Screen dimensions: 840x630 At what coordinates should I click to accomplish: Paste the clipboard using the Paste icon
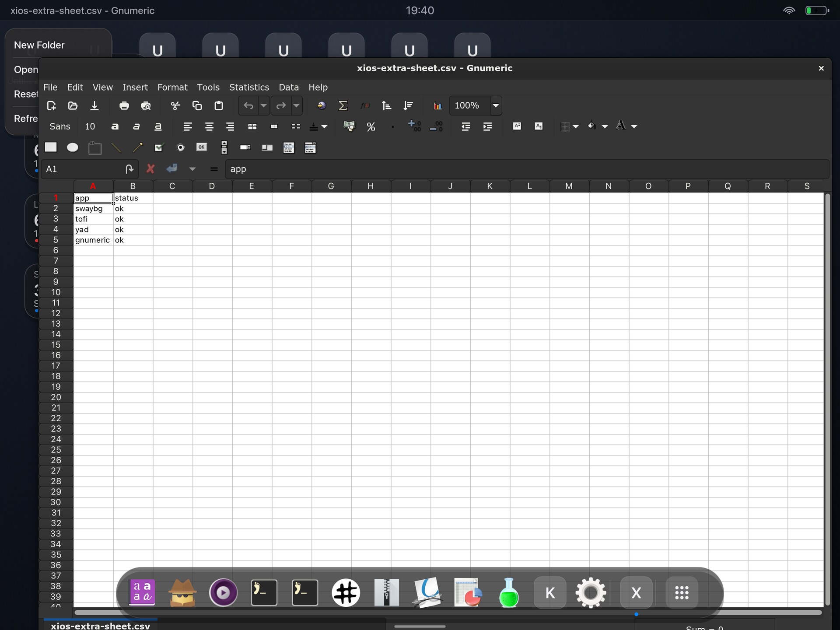219,105
